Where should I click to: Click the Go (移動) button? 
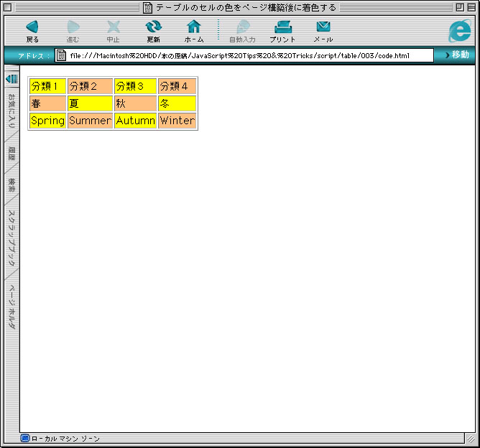pyautogui.click(x=456, y=55)
